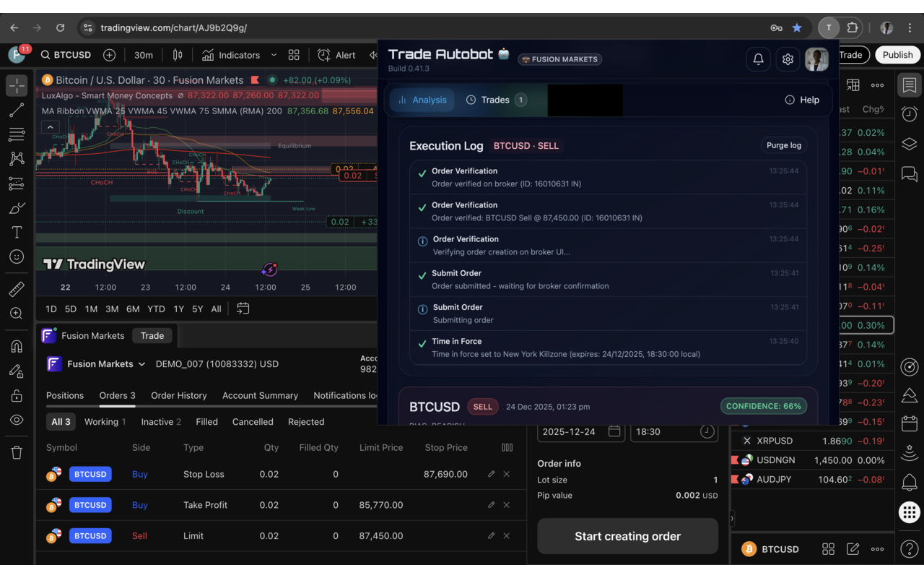
Task: Open the 30m interval selector
Action: pyautogui.click(x=144, y=55)
